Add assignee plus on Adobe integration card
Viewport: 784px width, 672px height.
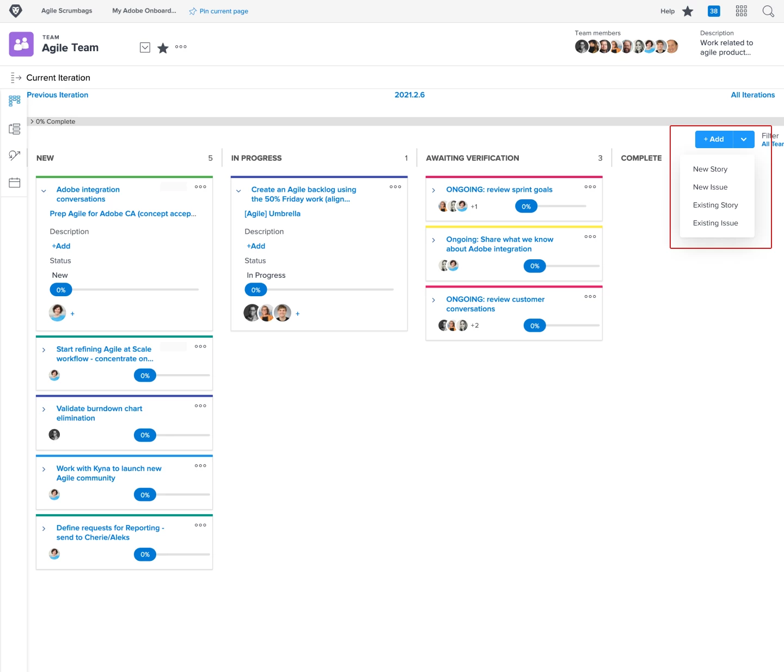pyautogui.click(x=72, y=314)
